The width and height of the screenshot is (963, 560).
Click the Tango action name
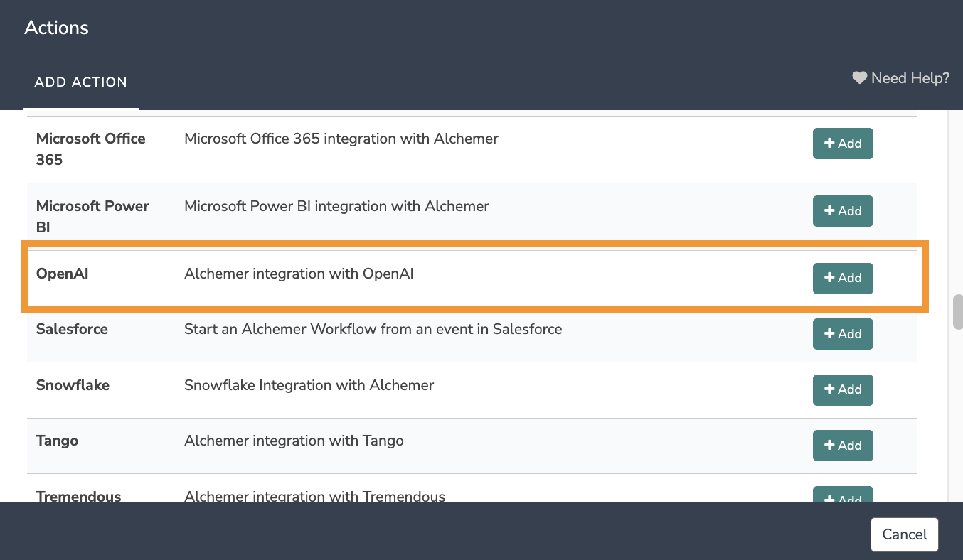pos(57,441)
